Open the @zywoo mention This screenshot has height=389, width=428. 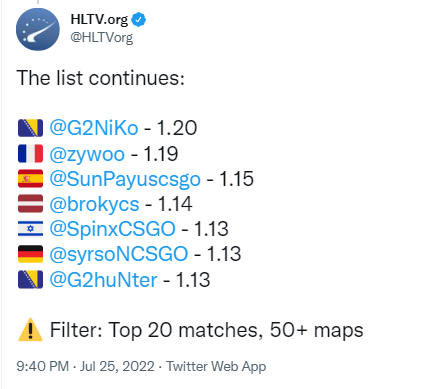click(87, 154)
